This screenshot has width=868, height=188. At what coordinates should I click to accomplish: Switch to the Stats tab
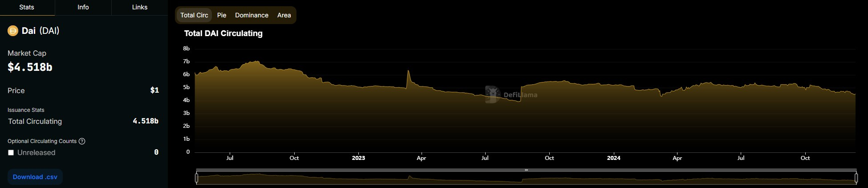(27, 8)
